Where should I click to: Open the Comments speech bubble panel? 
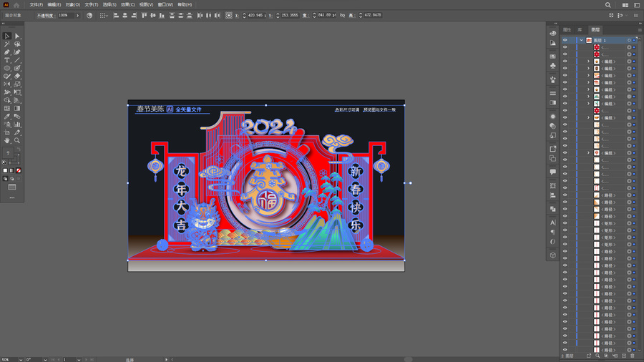click(x=553, y=172)
